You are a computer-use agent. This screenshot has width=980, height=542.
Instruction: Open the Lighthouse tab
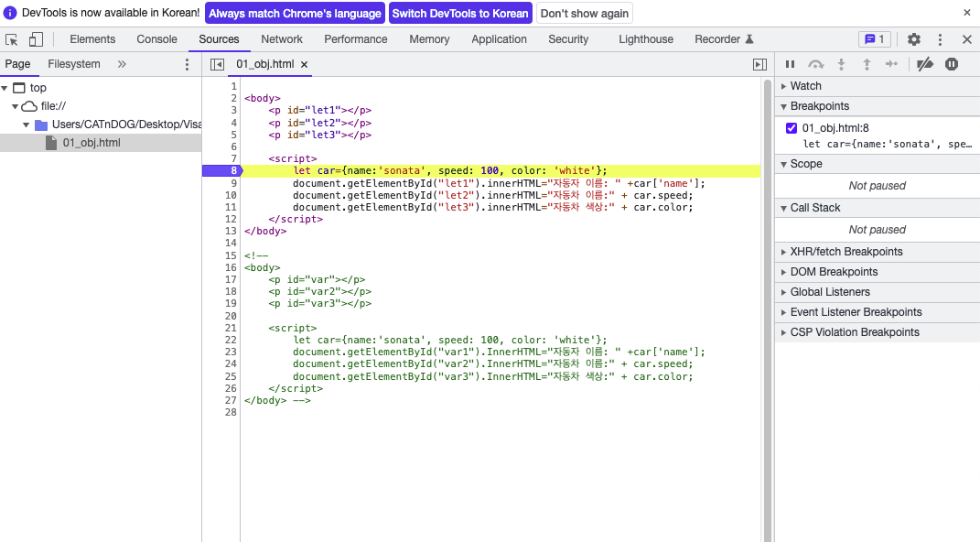(x=646, y=39)
